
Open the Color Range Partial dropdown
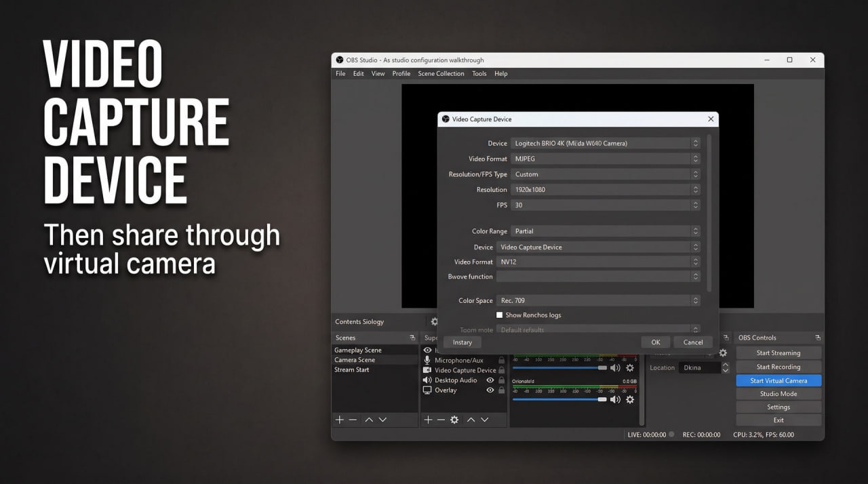[605, 231]
